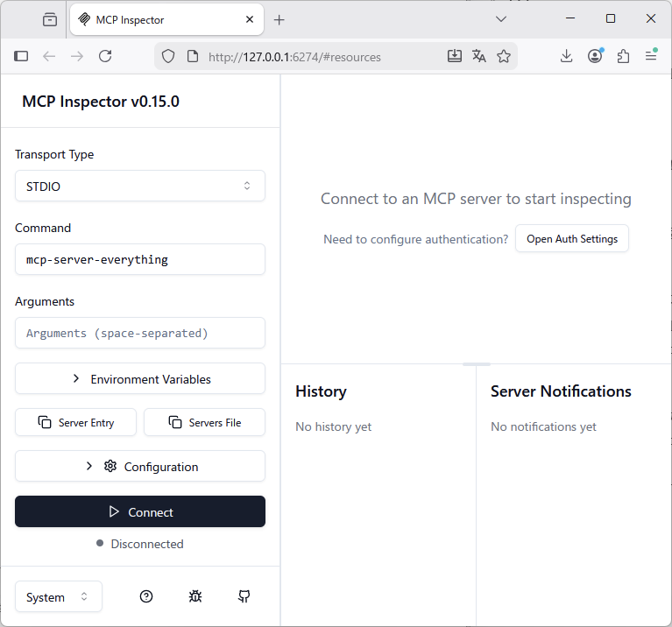Viewport: 672px width, 627px height.
Task: Open the browser extensions puzzle icon
Action: (623, 56)
